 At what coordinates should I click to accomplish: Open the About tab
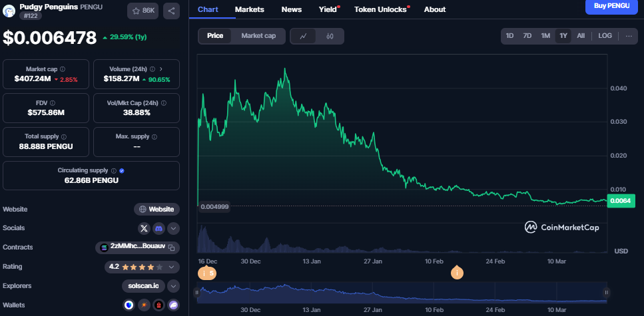tap(434, 9)
